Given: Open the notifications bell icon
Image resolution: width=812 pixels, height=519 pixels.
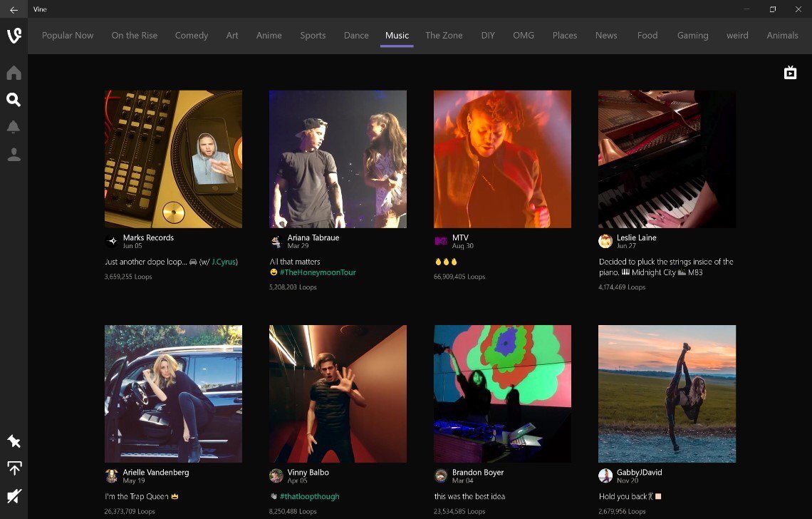Looking at the screenshot, I should coord(14,127).
